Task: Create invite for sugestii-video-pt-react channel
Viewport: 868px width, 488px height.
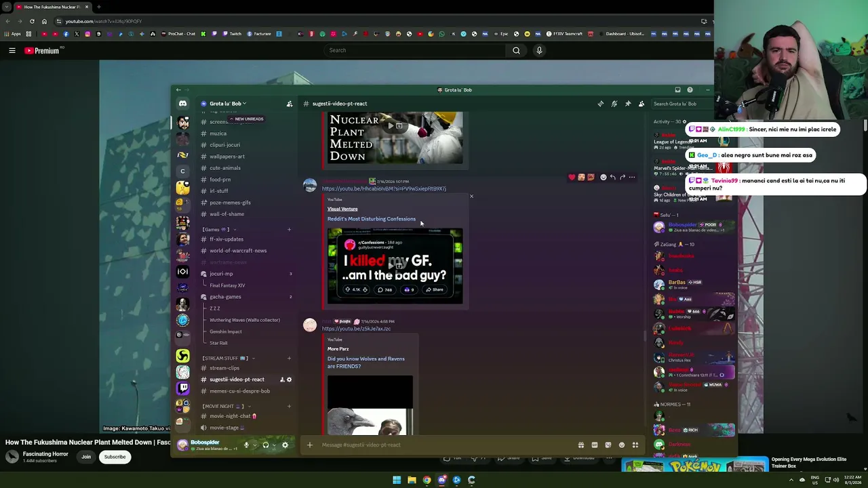Action: tap(282, 380)
